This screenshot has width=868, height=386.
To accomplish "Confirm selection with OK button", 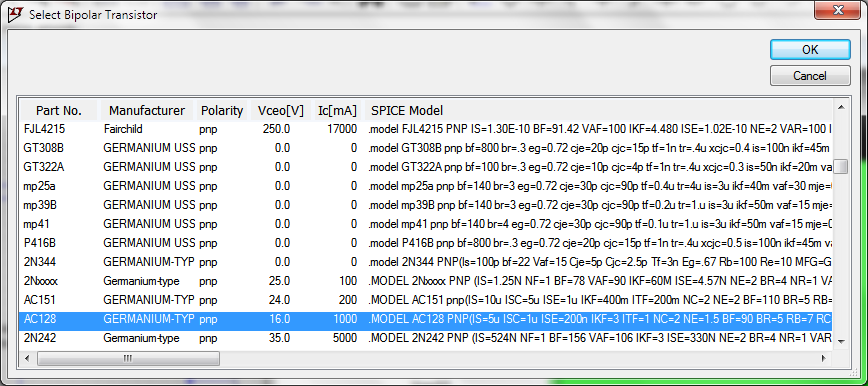I will [x=810, y=50].
